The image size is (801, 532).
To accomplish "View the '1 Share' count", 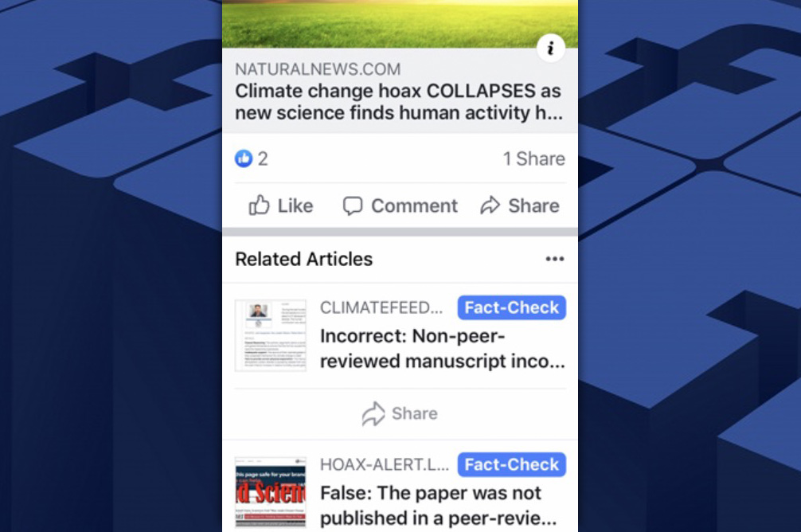I will coord(533,159).
